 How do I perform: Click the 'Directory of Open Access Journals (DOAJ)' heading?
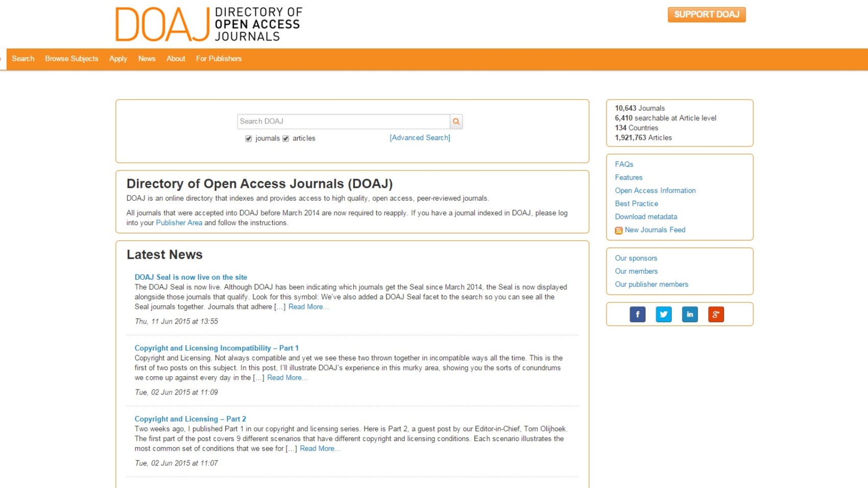259,184
